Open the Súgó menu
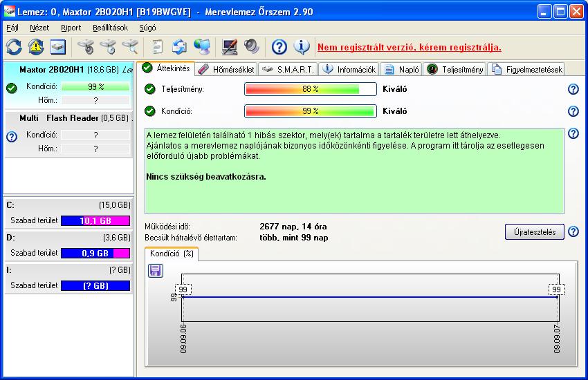The image size is (588, 380). (147, 28)
